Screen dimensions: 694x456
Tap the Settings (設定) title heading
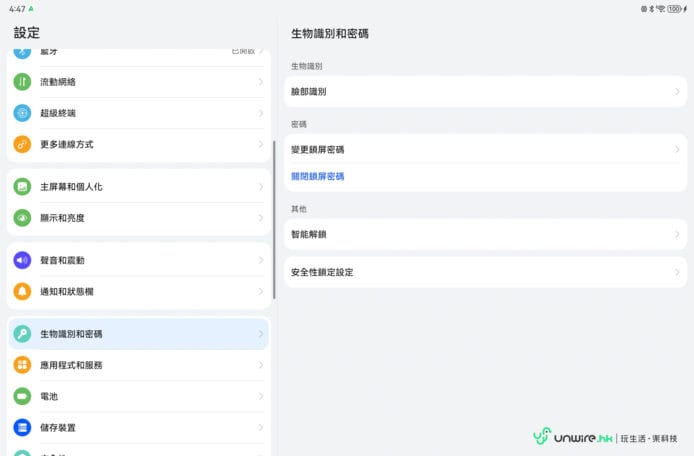coord(27,33)
